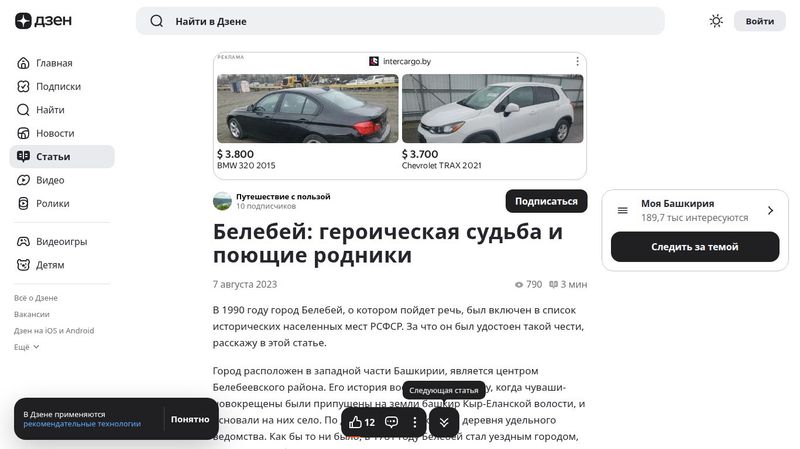
Task: Toggle the light/dark theme sun icon
Action: [x=716, y=21]
